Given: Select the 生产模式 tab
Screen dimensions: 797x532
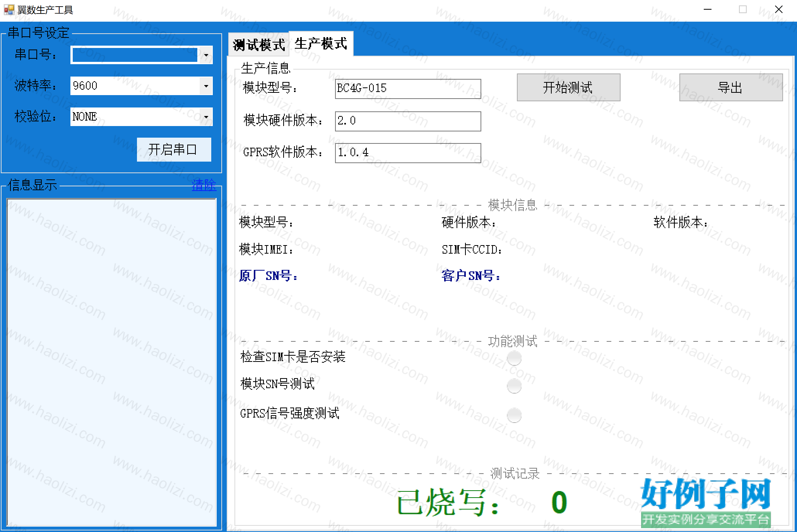Looking at the screenshot, I should pos(321,44).
